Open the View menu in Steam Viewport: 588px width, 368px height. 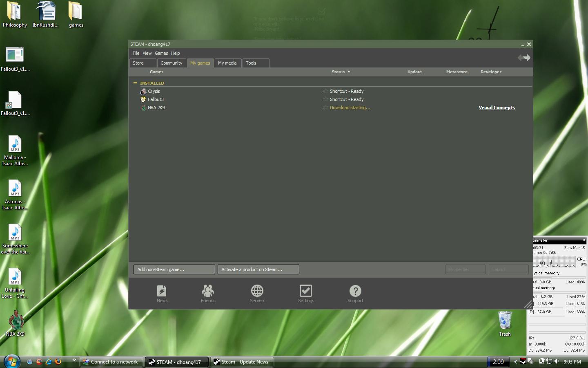147,53
